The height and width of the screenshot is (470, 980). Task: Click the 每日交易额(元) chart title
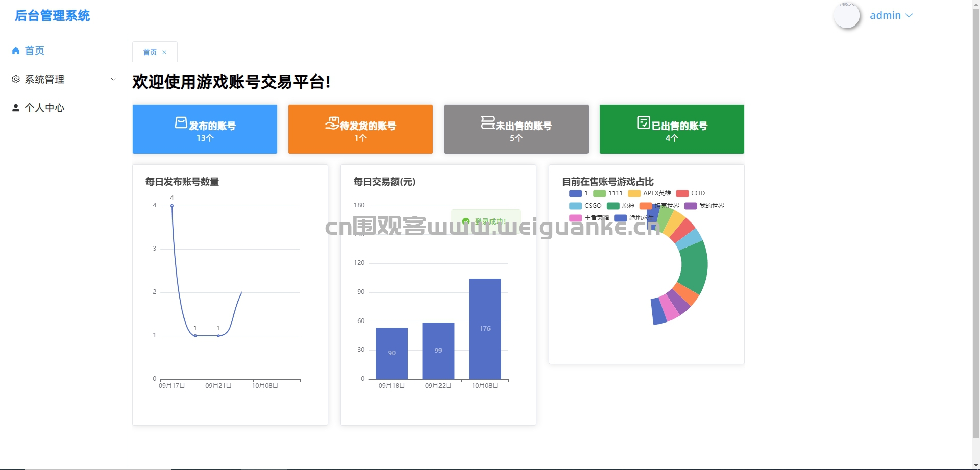coord(384,182)
